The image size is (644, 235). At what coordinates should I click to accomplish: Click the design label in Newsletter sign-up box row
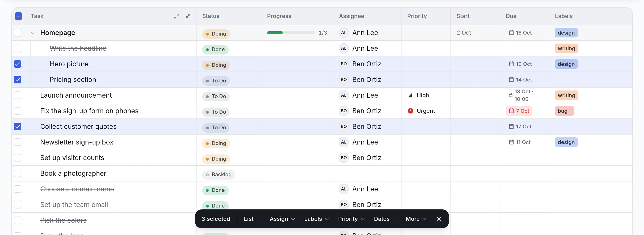coord(566,142)
